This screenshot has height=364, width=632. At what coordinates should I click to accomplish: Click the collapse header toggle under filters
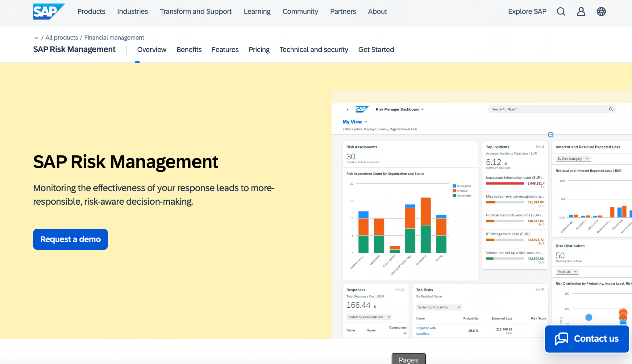click(x=551, y=135)
